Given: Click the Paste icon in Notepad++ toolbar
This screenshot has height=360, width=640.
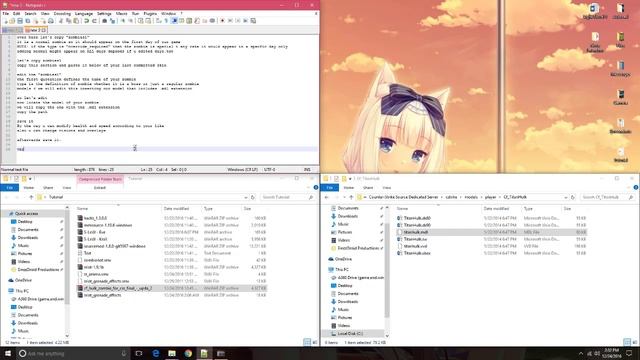Looking at the screenshot, I should 76,21.
